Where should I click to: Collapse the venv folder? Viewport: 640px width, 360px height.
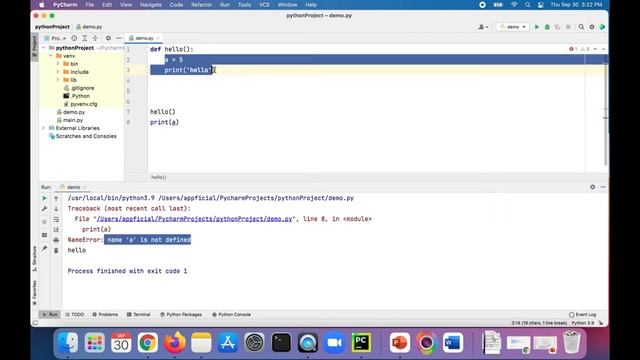pos(51,56)
